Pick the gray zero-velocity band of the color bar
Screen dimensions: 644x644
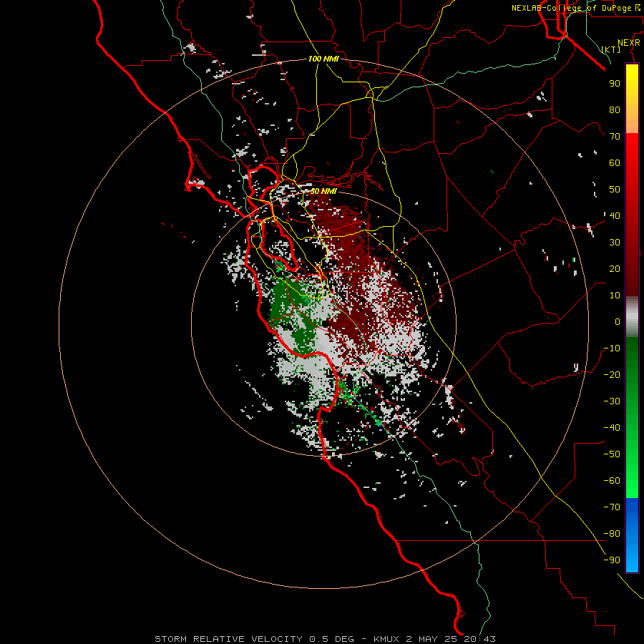(632, 317)
